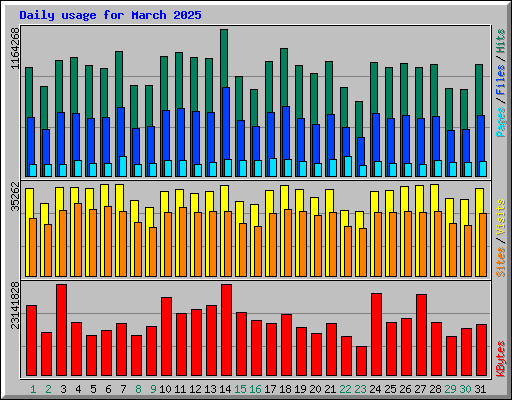Viewport: 512px width, 400px height.
Task: Click day label 6 on x-axis
Action: [x=108, y=389]
